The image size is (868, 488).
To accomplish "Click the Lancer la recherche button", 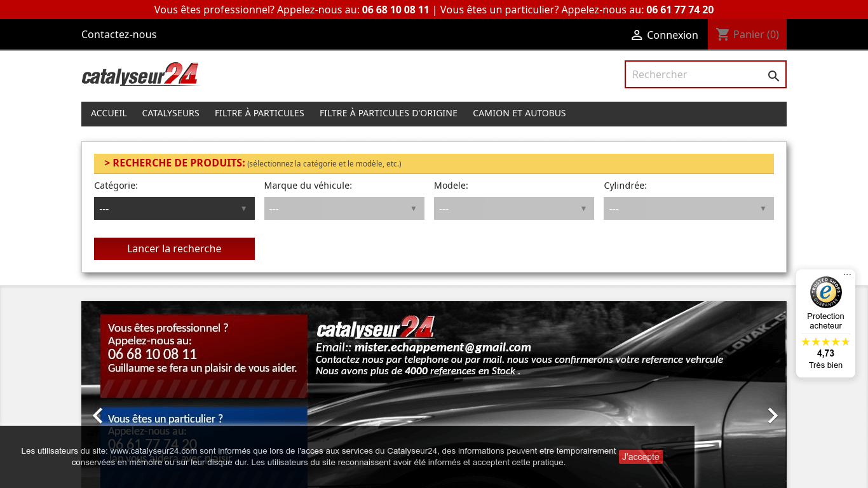I will [x=174, y=248].
